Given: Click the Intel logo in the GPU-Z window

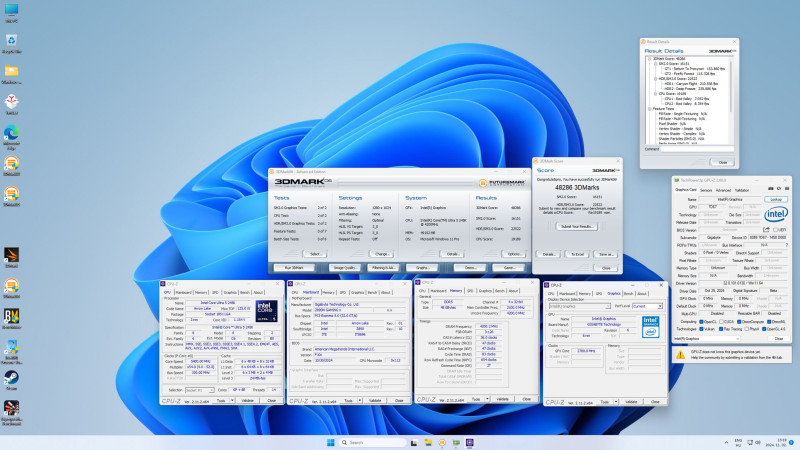Looking at the screenshot, I should pyautogui.click(x=776, y=214).
